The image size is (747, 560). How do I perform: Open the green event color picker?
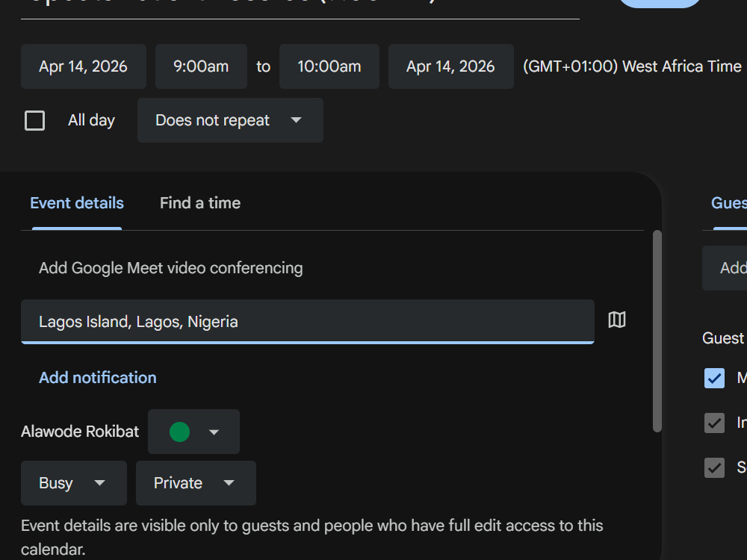pyautogui.click(x=193, y=432)
